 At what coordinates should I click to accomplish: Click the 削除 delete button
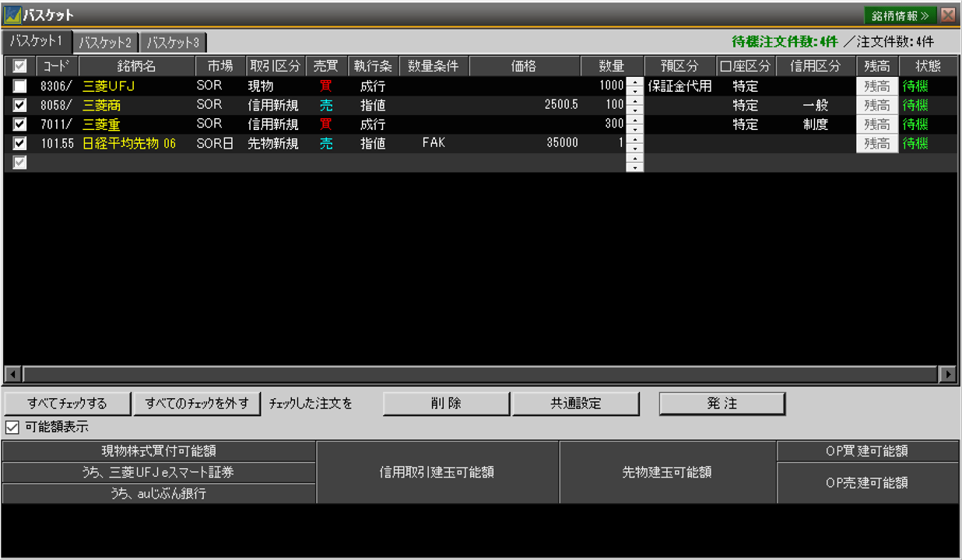[446, 404]
